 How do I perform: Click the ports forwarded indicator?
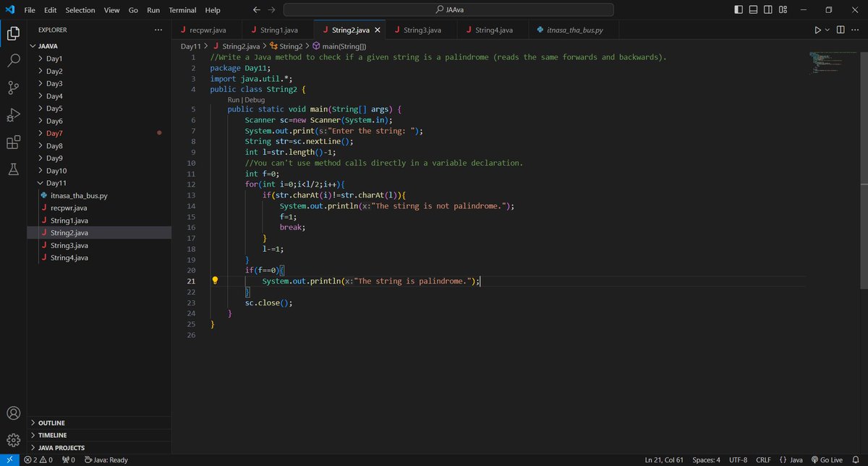pos(69,459)
